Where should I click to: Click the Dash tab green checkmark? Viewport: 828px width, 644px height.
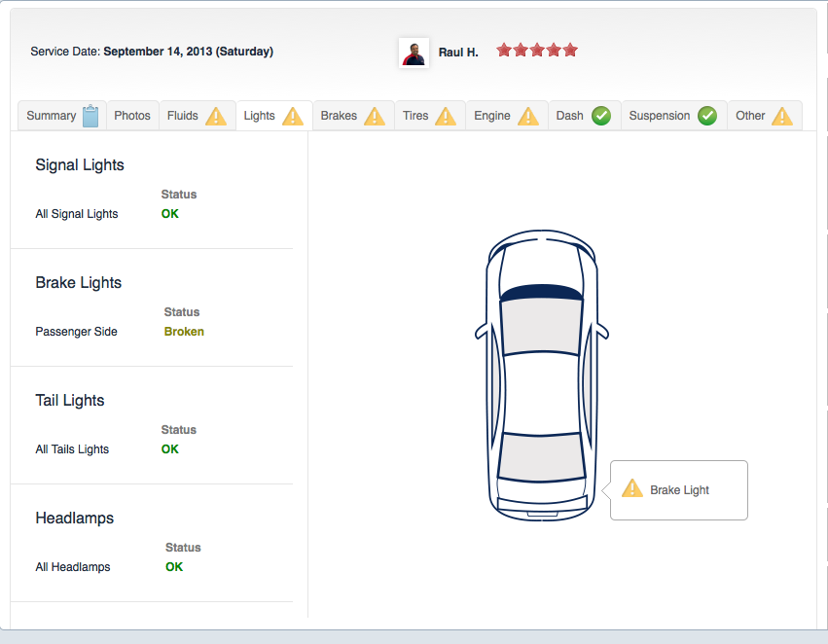[601, 116]
